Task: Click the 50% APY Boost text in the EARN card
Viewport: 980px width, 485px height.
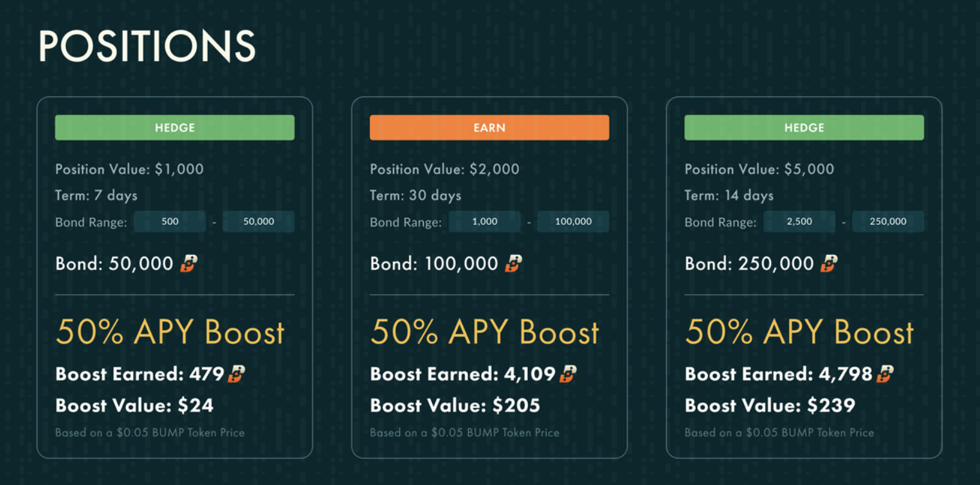Action: click(484, 332)
